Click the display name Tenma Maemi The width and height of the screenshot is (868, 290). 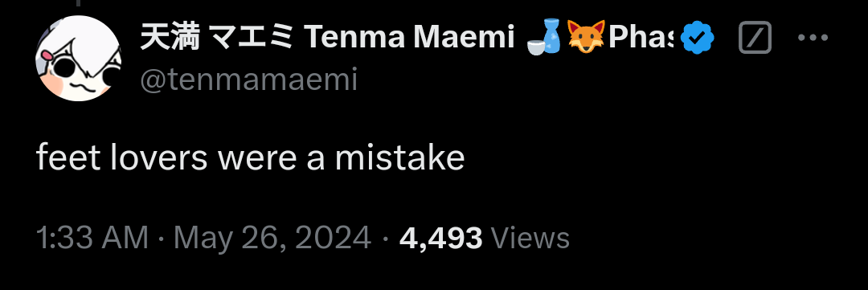[x=410, y=38]
